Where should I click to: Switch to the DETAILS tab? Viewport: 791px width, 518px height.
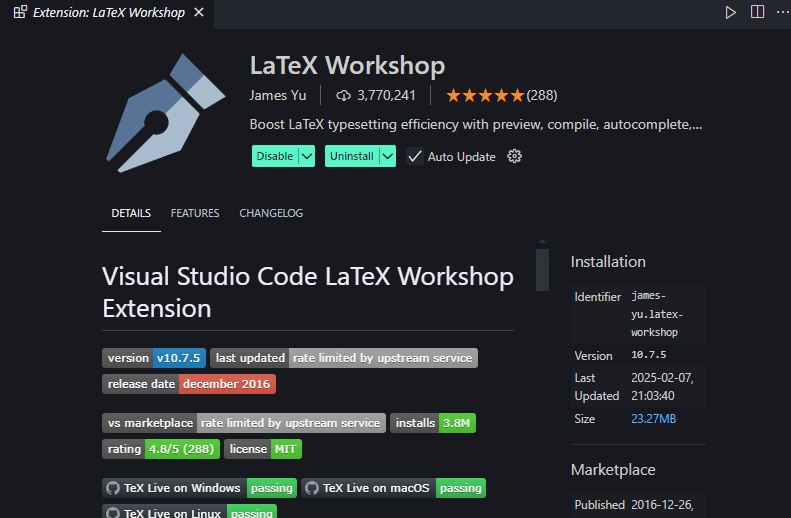tap(131, 213)
